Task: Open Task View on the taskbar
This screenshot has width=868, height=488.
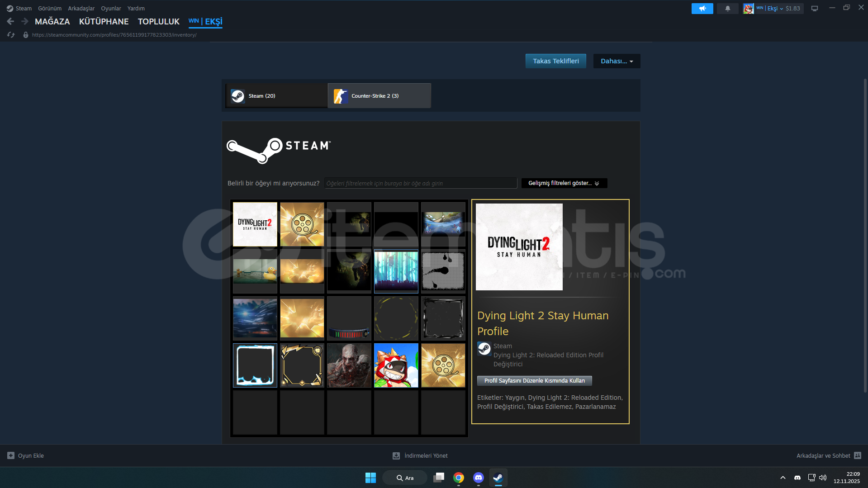Action: pos(439,478)
